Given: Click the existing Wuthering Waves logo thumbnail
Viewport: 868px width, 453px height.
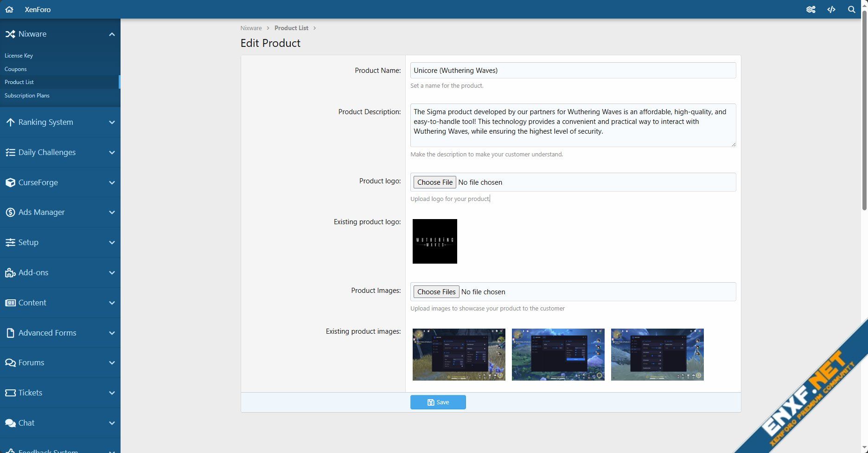Looking at the screenshot, I should (435, 241).
